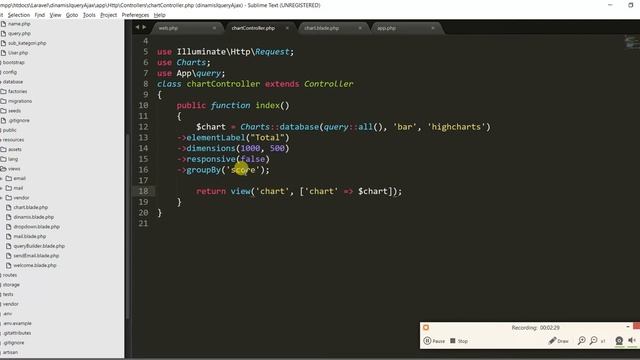Open the Help menu

point(160,15)
